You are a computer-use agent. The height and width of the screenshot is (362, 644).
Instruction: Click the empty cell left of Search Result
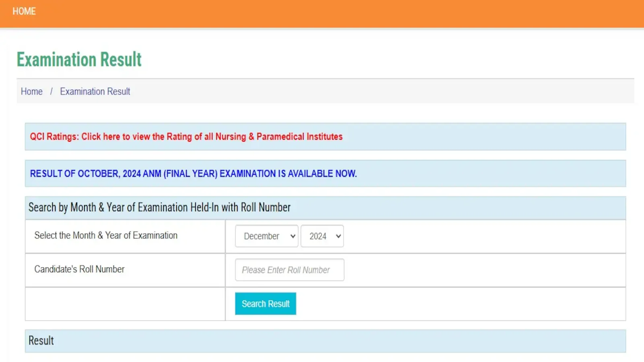coord(125,304)
